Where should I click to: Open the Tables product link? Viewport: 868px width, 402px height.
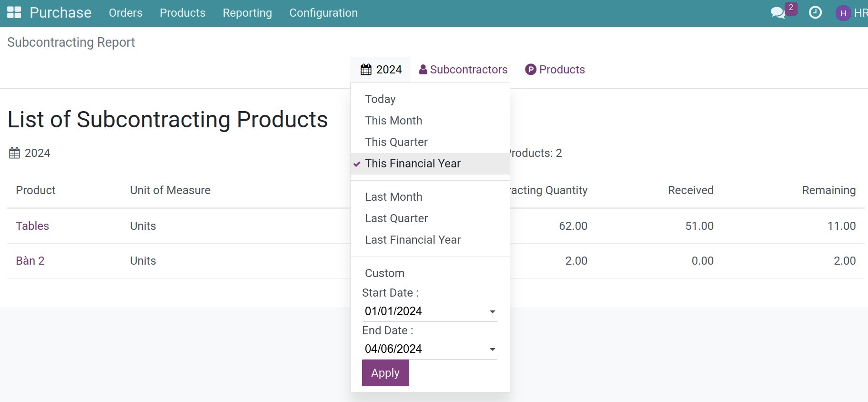coord(32,226)
